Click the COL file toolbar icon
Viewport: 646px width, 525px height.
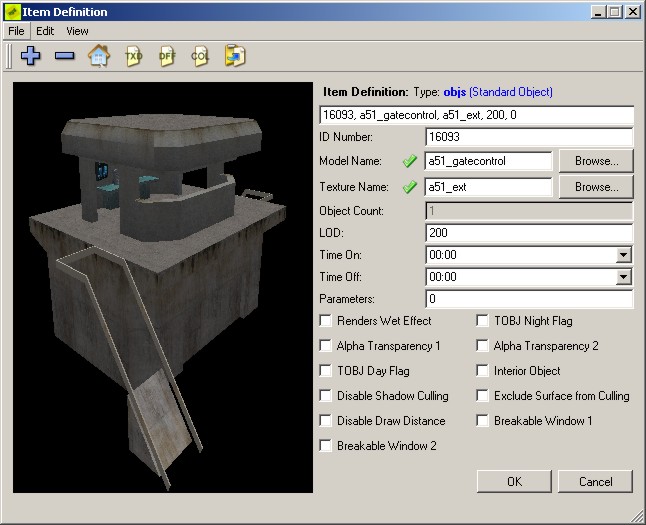point(200,56)
